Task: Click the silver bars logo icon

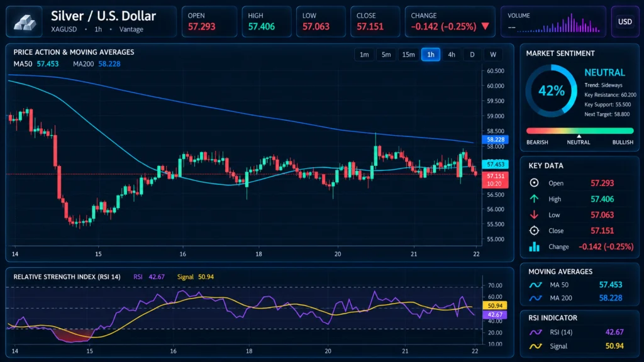Action: click(25, 22)
